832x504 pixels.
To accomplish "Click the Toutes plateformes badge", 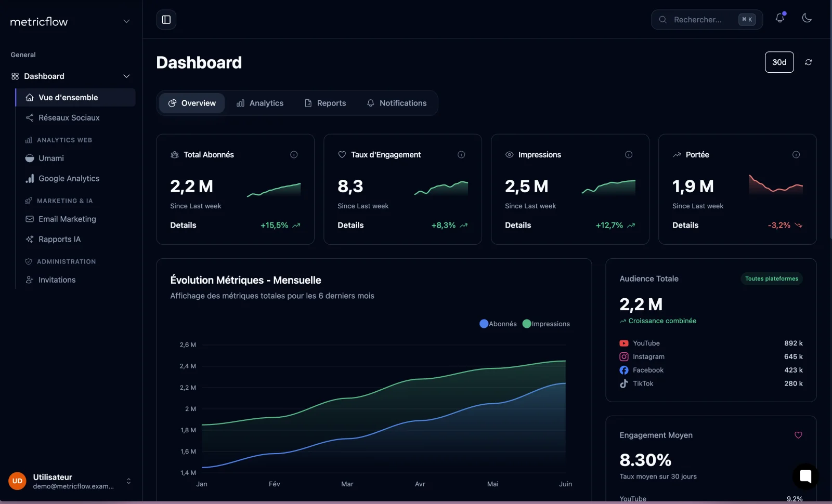I will [771, 279].
